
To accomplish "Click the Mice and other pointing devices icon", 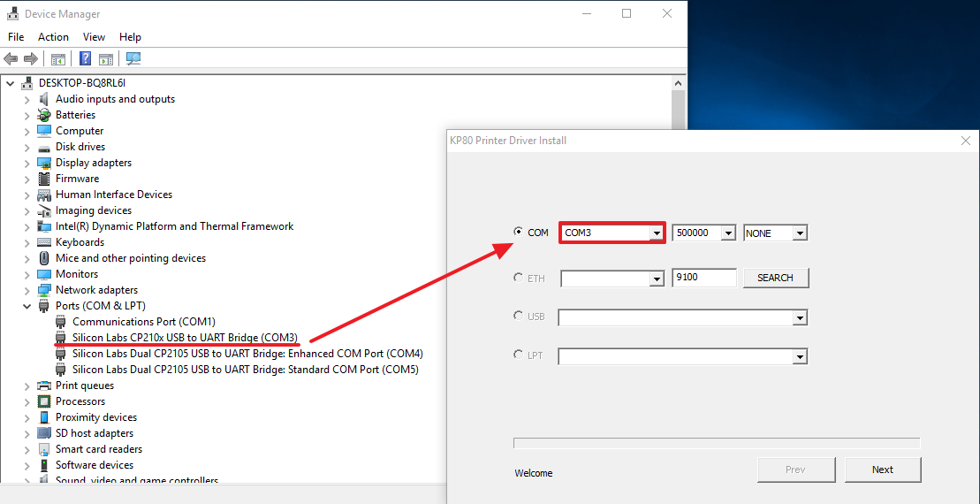I will point(44,257).
